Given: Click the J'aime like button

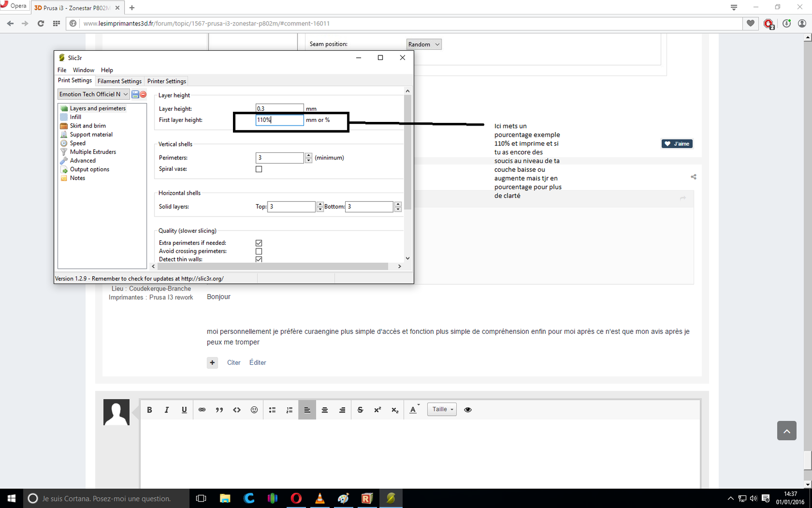Looking at the screenshot, I should [x=677, y=144].
